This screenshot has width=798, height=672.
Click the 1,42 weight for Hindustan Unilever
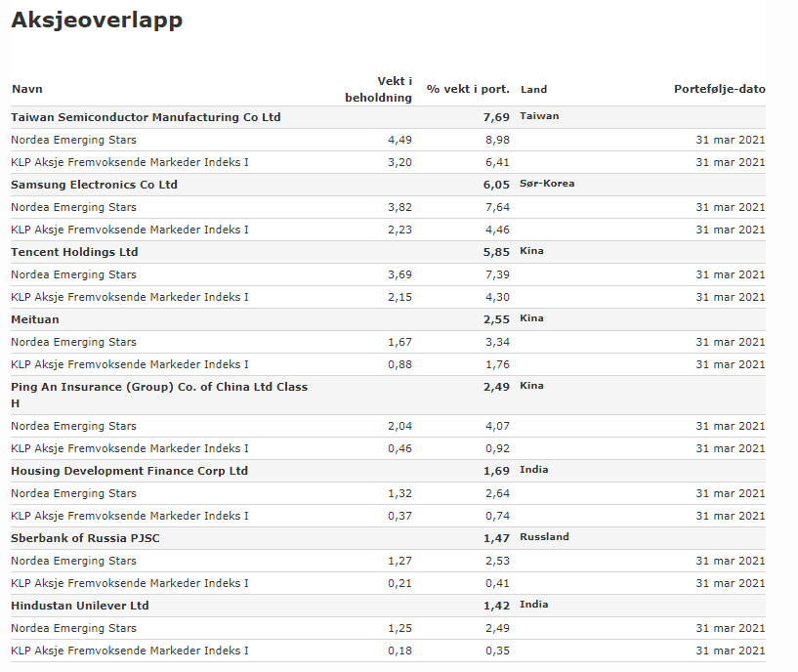(496, 606)
